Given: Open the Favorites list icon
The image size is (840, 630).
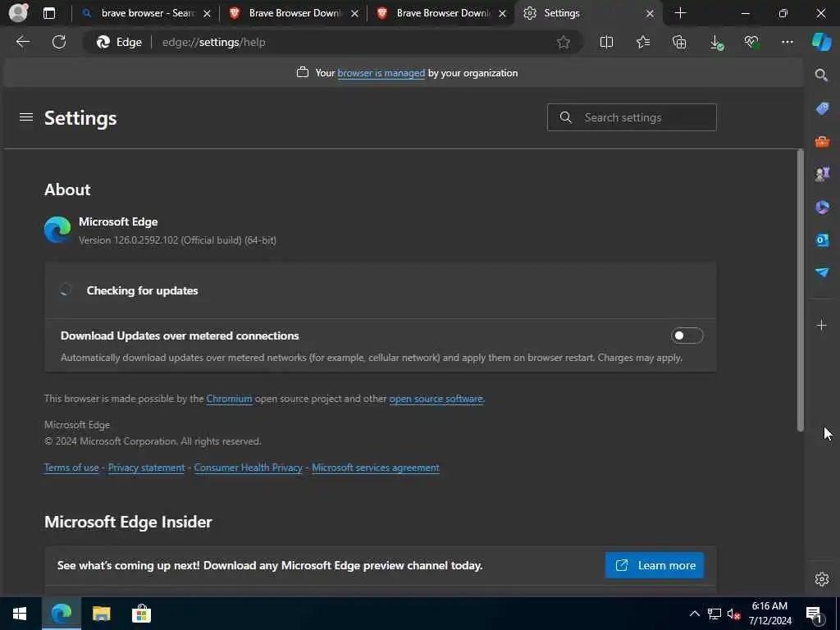Looking at the screenshot, I should (643, 43).
